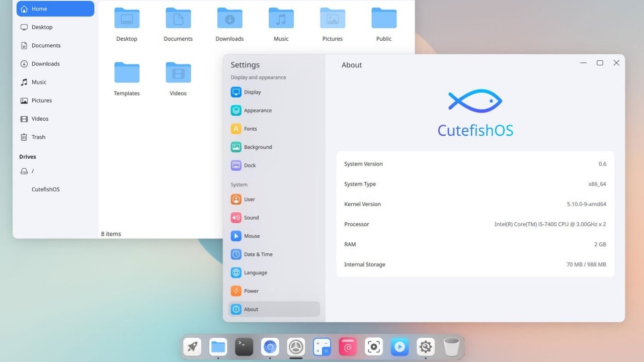This screenshot has height=362, width=644.
Task: Launch the calculator from dock
Action: click(x=322, y=347)
